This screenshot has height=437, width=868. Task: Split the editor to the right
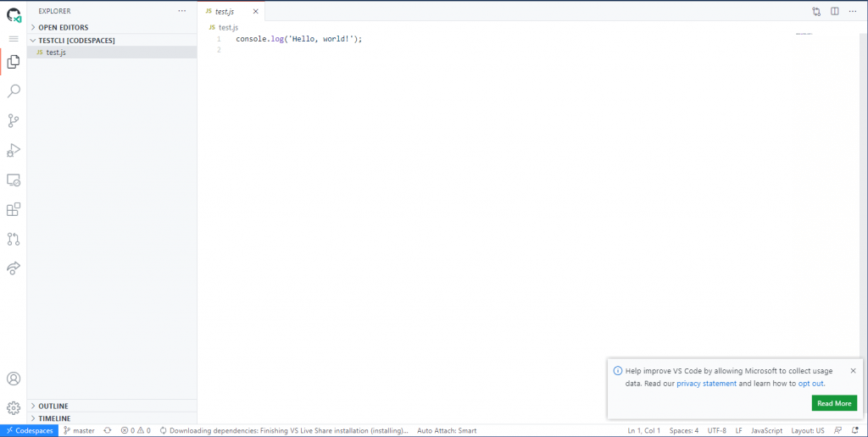(x=835, y=11)
